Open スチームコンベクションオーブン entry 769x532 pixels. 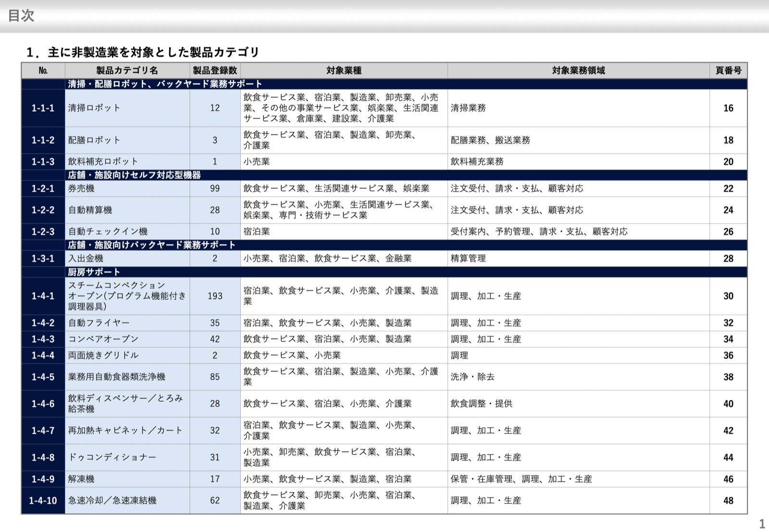pos(127,296)
